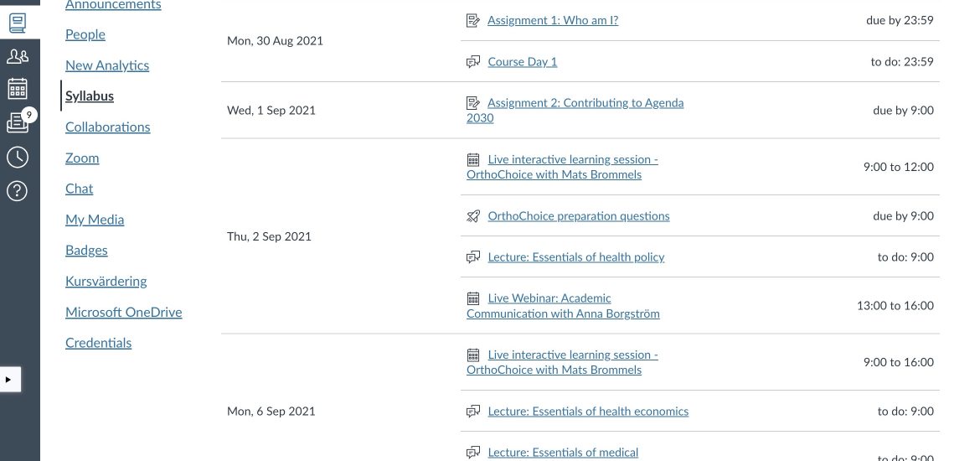Click assignment icon beside Assignment 1
980x461 pixels.
point(473,20)
